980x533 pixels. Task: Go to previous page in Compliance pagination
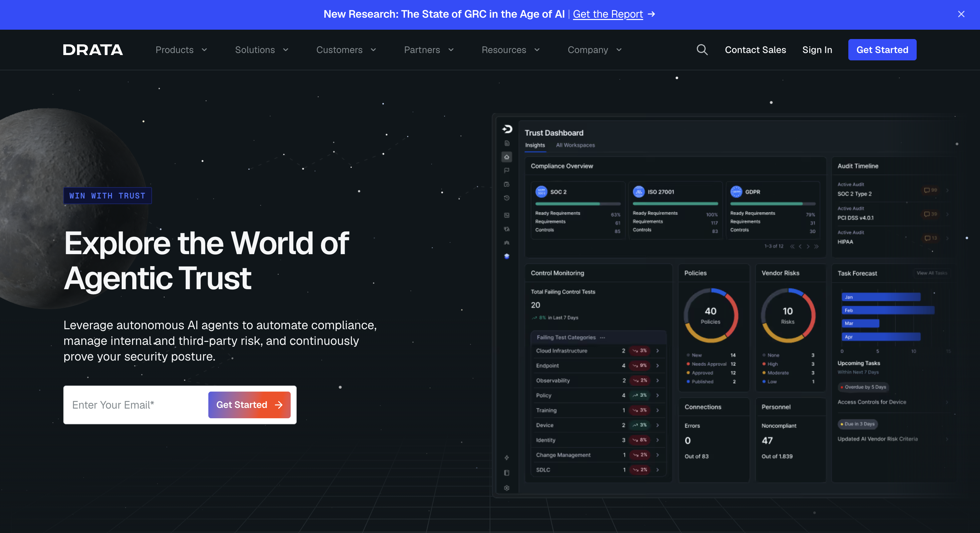click(x=800, y=246)
